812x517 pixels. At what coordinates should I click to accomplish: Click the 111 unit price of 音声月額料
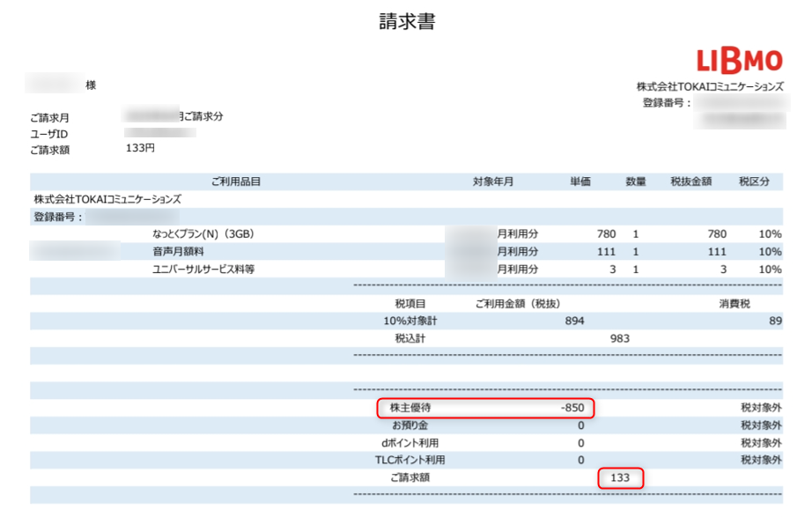click(607, 252)
